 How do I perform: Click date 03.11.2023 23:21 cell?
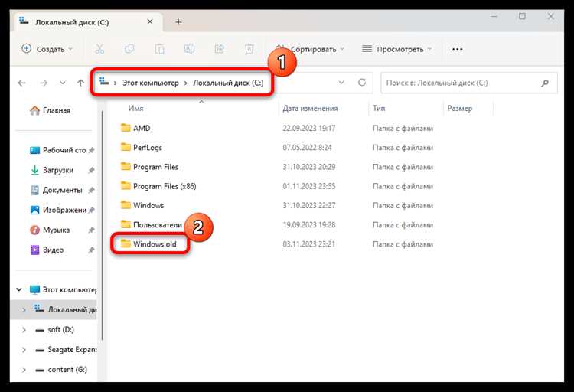308,244
